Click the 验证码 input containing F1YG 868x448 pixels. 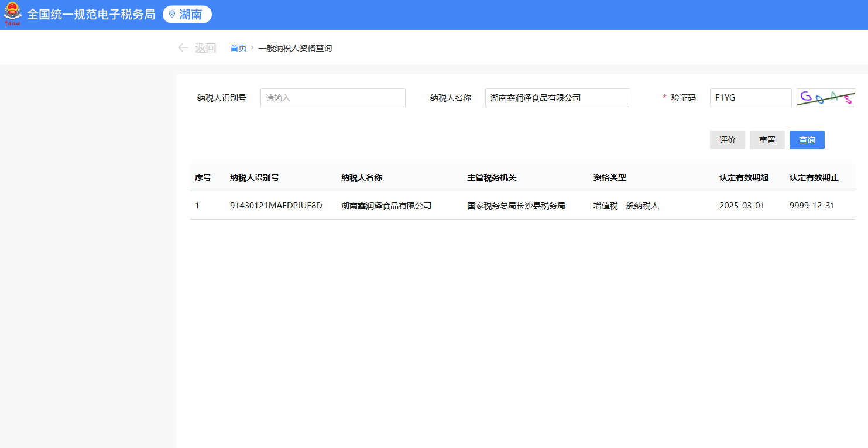[x=750, y=98]
